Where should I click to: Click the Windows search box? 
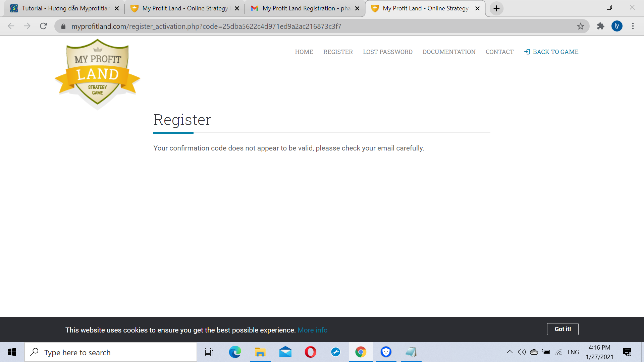click(111, 352)
